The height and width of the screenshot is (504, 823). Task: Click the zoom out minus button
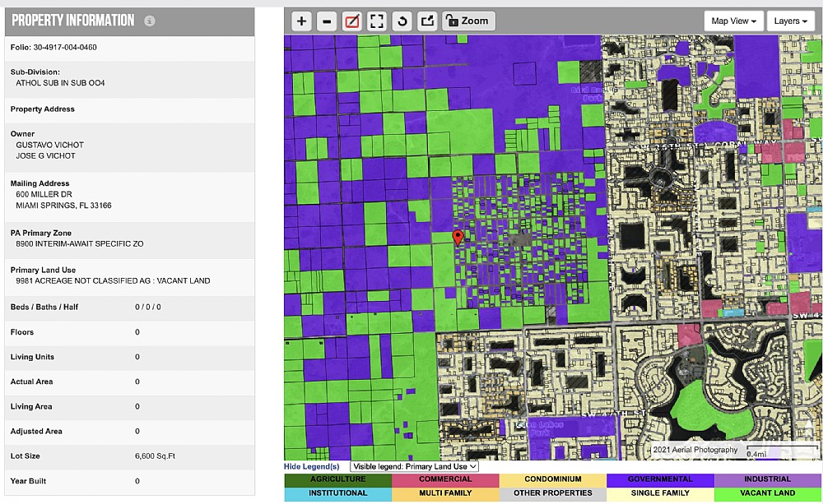coord(327,21)
